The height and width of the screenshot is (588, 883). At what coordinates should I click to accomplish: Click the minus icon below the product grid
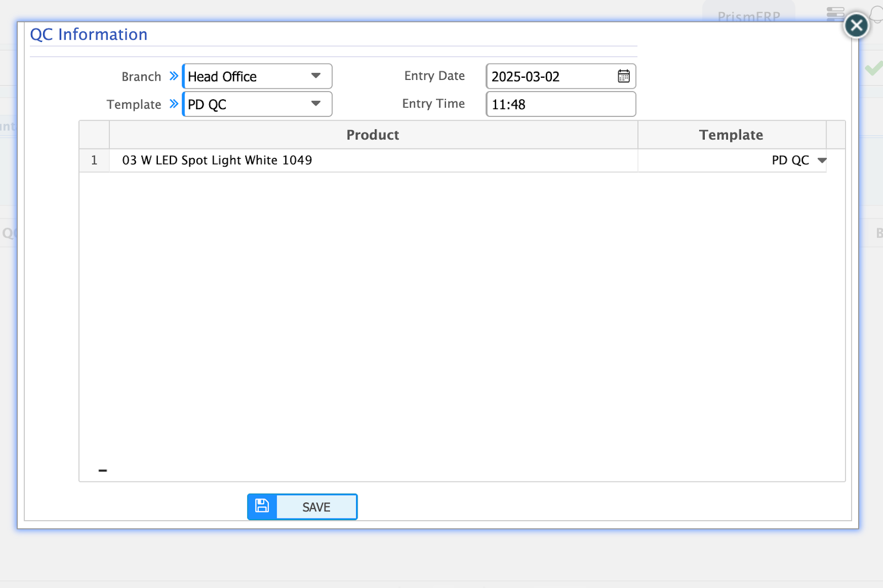[103, 471]
